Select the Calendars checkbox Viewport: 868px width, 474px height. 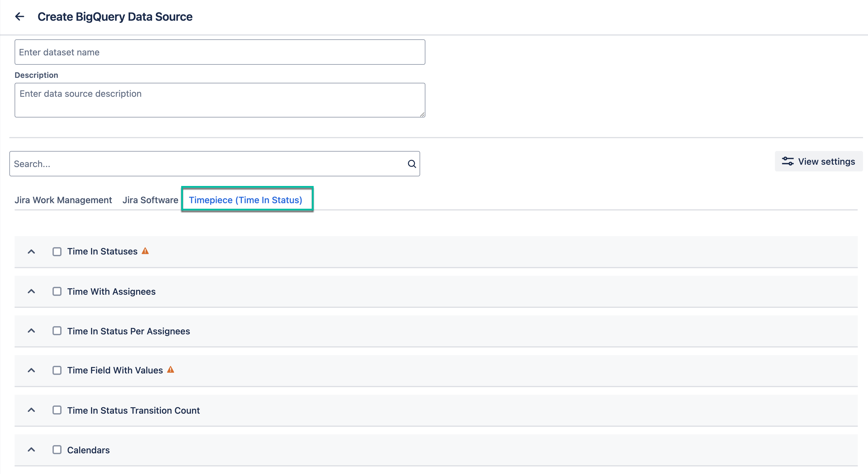click(x=57, y=450)
